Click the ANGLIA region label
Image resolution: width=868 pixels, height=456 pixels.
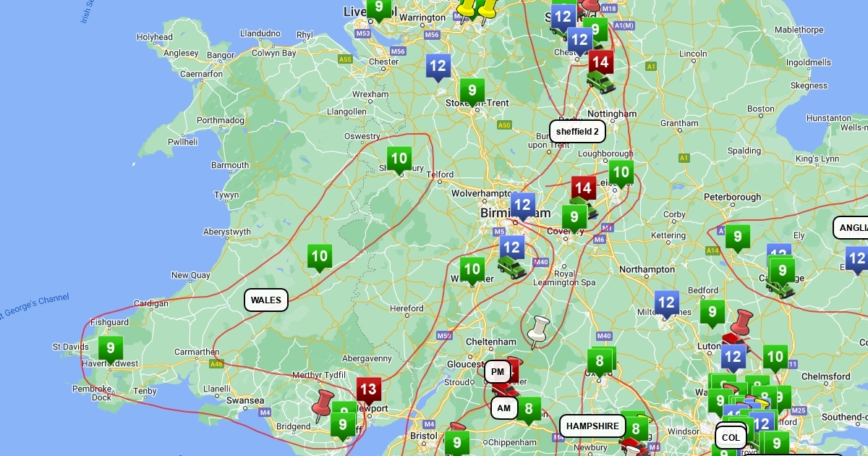[851, 227]
